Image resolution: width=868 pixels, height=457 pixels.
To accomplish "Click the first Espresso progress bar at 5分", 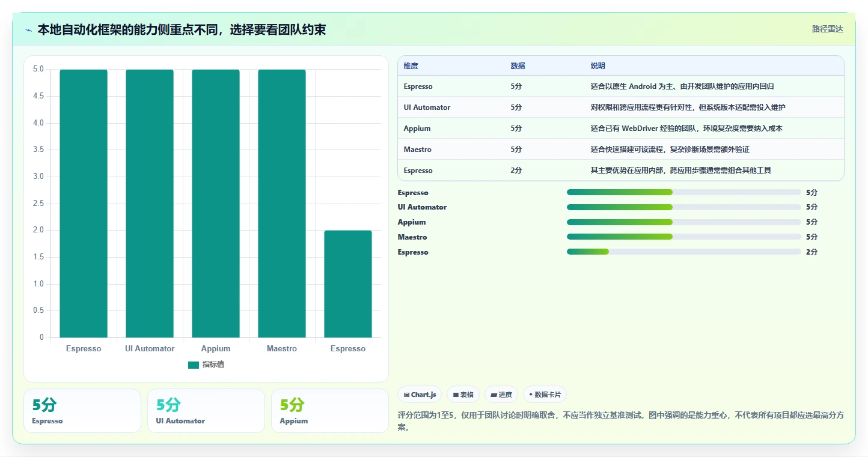I will click(683, 192).
